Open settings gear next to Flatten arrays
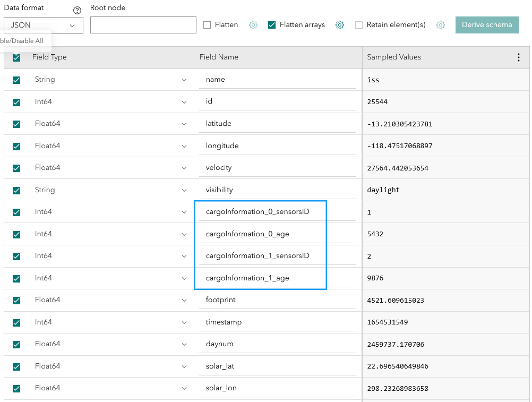532x402 pixels. 339,24
